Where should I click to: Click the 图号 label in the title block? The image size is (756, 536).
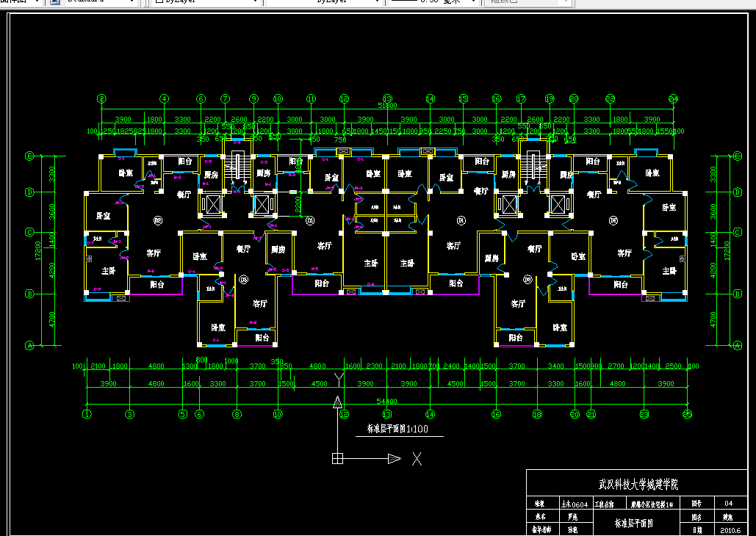pos(696,503)
